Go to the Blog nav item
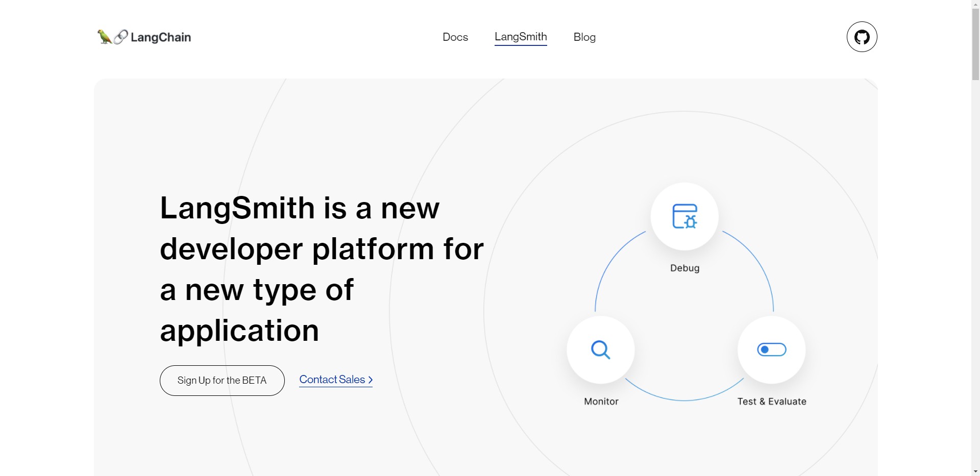The height and width of the screenshot is (476, 980). coord(584,37)
